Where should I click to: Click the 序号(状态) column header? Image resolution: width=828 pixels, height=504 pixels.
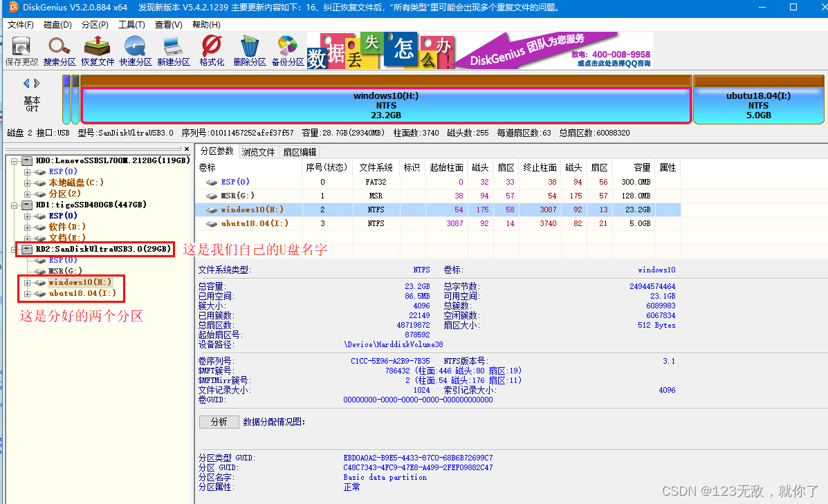tap(327, 167)
